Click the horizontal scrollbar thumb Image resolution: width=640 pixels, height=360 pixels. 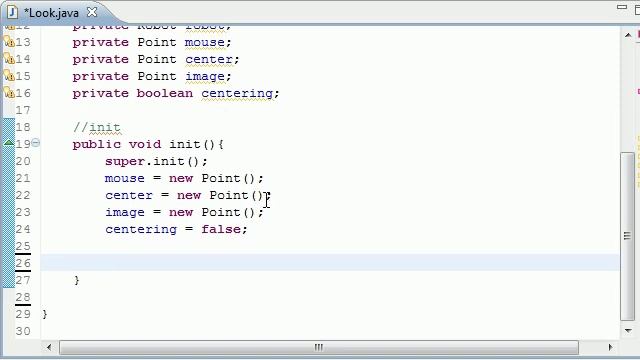[319, 347]
